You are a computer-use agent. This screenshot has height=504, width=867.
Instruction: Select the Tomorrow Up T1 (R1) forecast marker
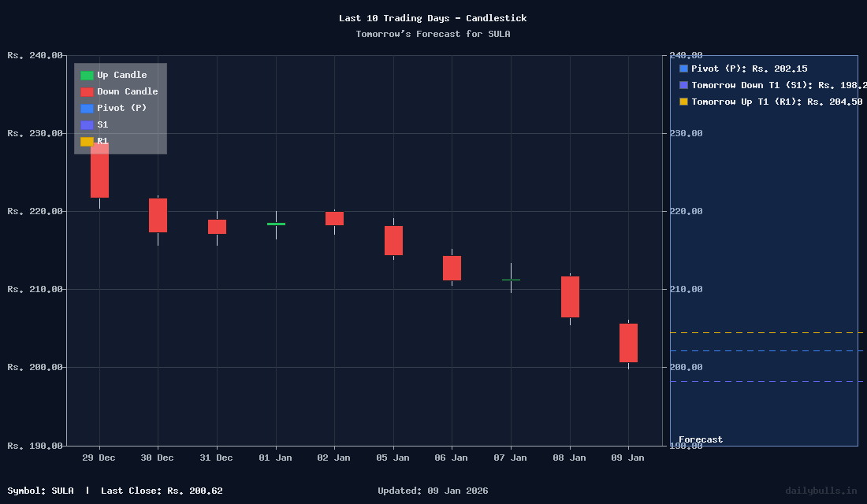click(x=683, y=102)
